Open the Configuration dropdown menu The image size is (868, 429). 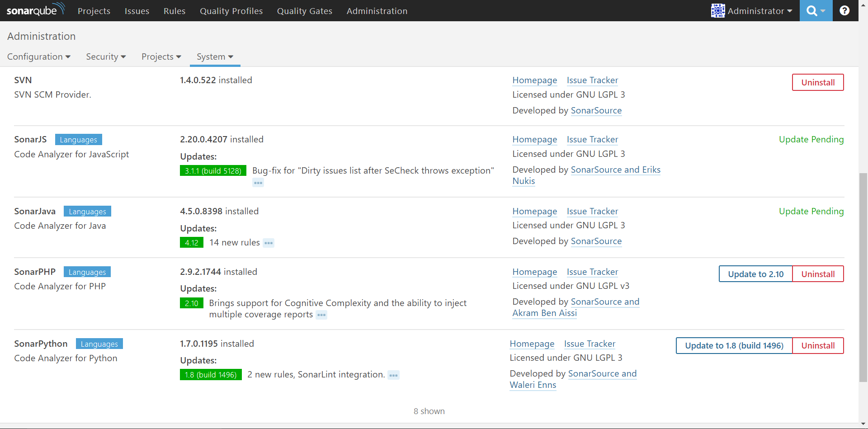pos(39,57)
